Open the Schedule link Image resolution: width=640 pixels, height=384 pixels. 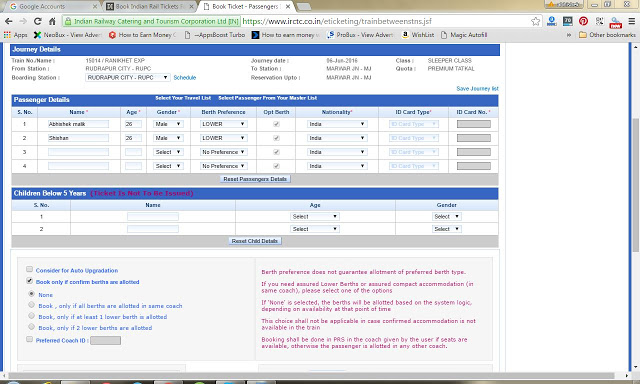[x=184, y=78]
